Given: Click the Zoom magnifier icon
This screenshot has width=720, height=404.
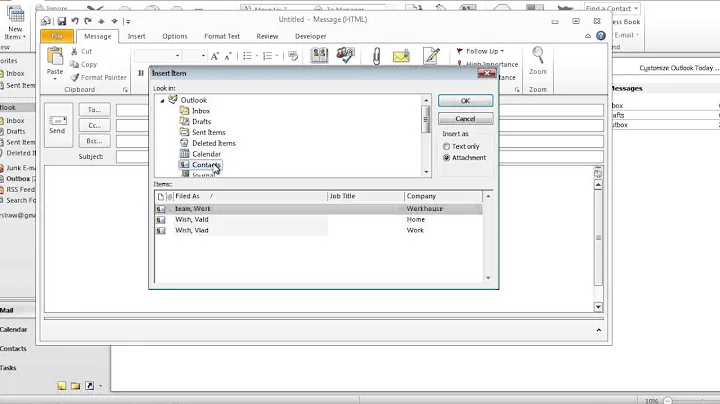Looking at the screenshot, I should (x=538, y=55).
